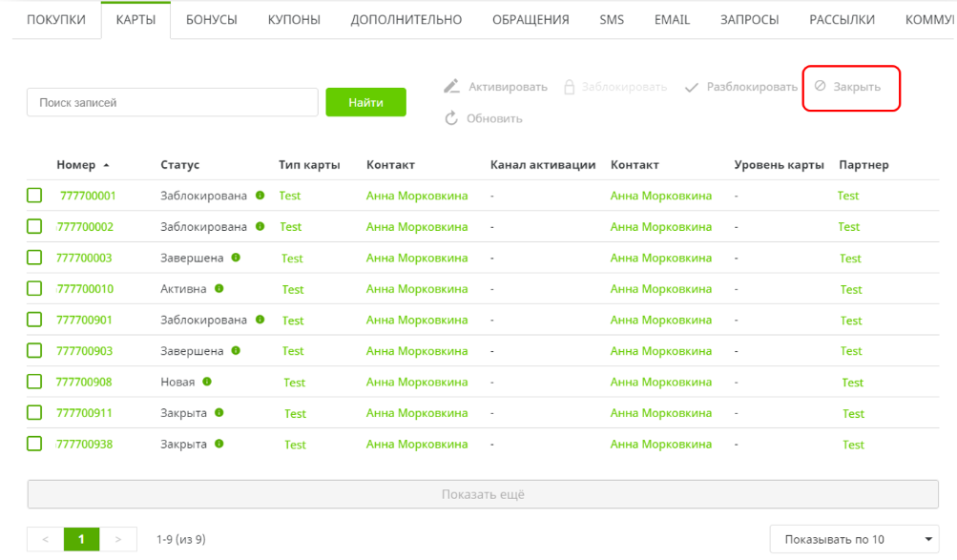Click the Unblock checkmark icon
The image size is (957, 560).
pos(690,87)
